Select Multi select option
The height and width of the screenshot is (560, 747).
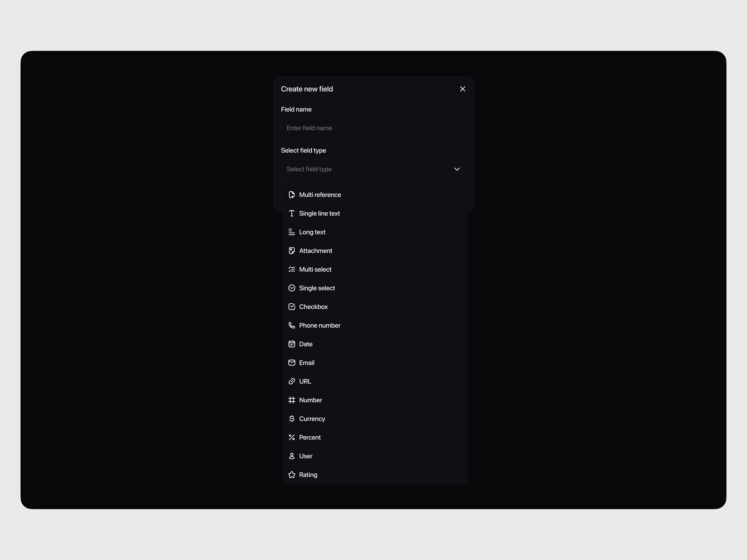(375, 269)
